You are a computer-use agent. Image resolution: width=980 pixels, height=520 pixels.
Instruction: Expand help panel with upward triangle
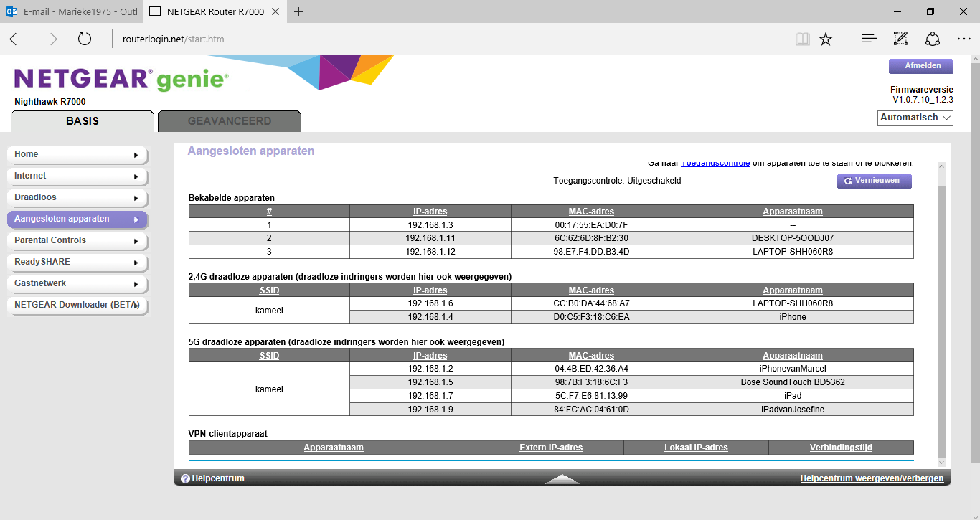point(562,478)
